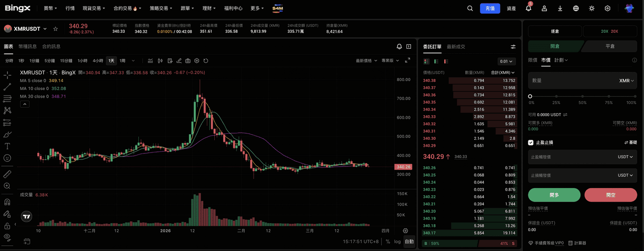
Task: Click the blue 充值 deposit button
Action: coord(490,9)
